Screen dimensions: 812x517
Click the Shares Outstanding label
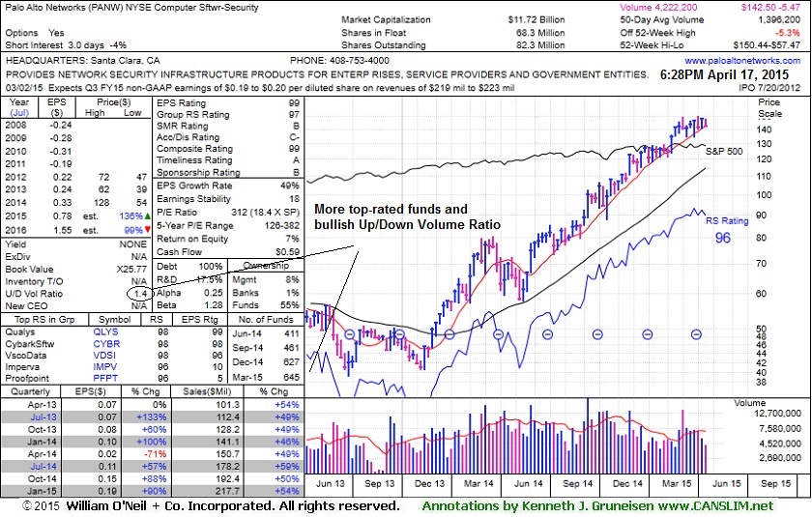383,45
